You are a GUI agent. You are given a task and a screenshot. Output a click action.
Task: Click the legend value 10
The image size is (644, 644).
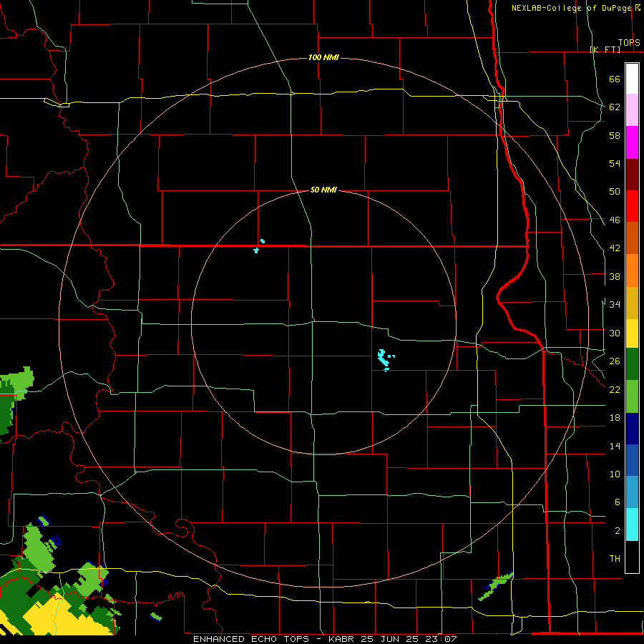coord(615,474)
